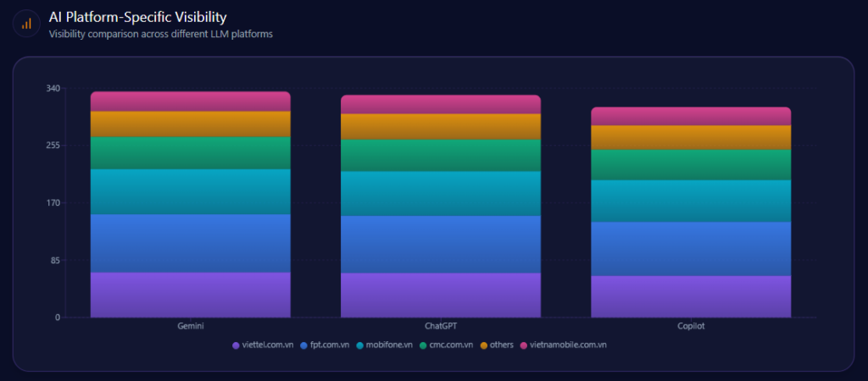Click the cyan mobifone segment in the Copilot bar

point(691,201)
